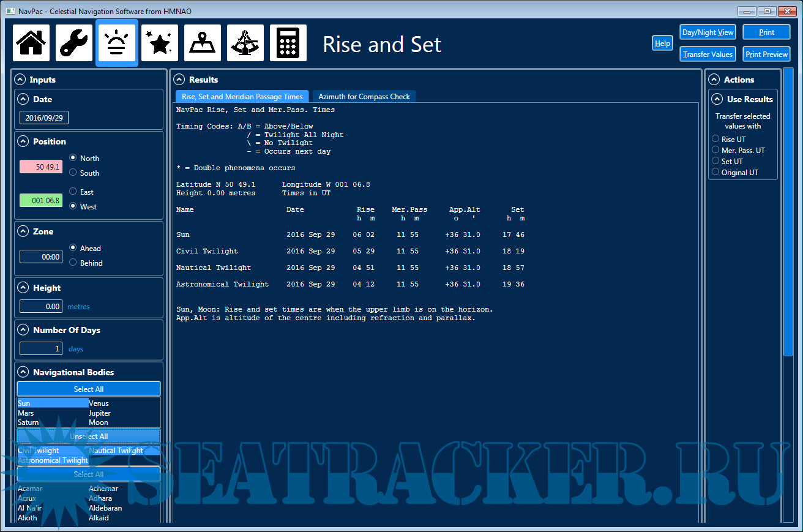The width and height of the screenshot is (803, 532).
Task: Open the map position icon
Action: (203, 43)
